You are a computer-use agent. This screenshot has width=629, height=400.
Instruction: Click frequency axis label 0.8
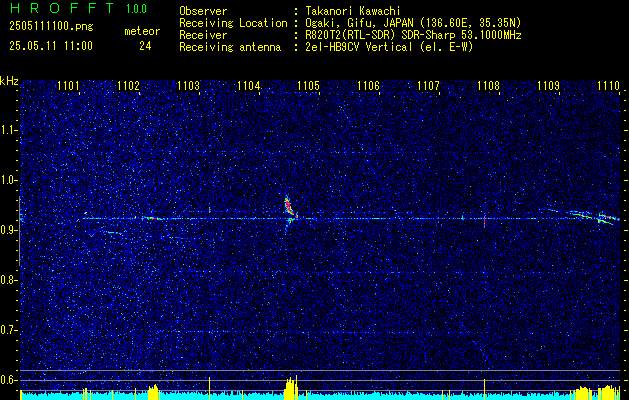[x=8, y=280]
